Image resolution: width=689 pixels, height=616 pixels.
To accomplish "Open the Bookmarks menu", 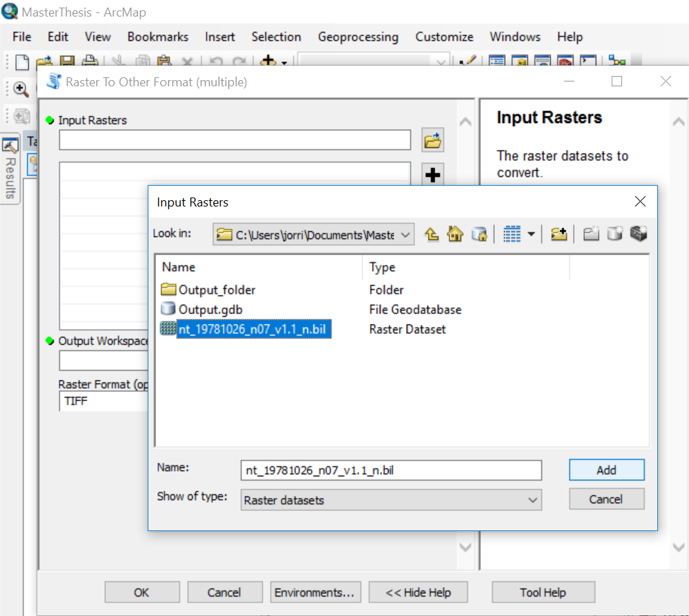I will tap(157, 37).
